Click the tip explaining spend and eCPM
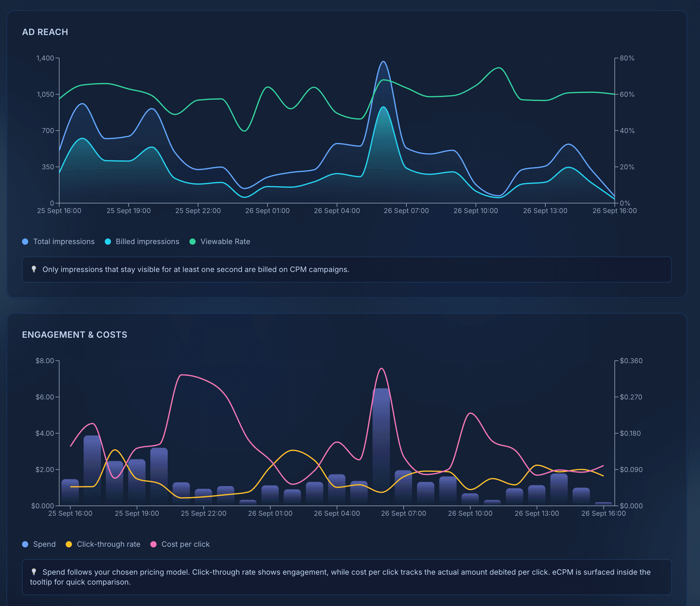 click(x=347, y=577)
